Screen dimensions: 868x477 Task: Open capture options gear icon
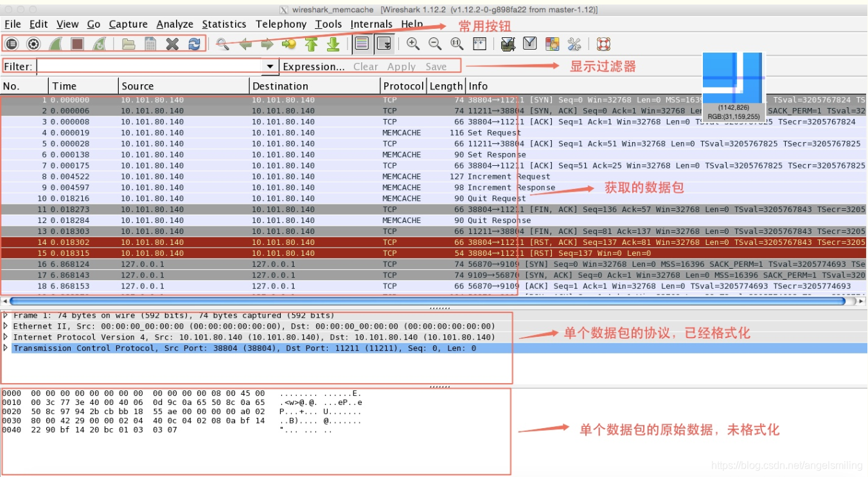pyautogui.click(x=34, y=44)
